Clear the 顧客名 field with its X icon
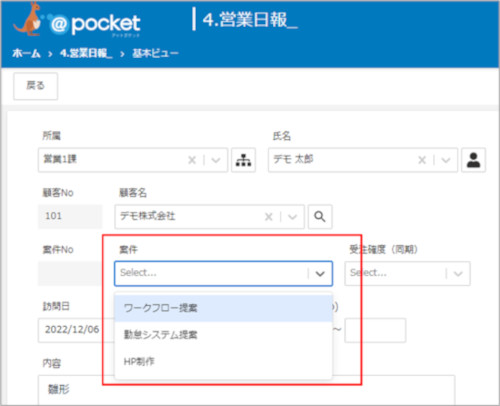500x406 pixels. (269, 217)
